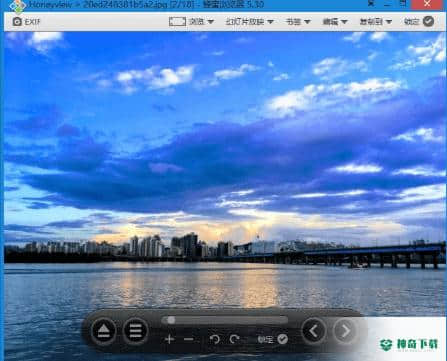The width and height of the screenshot is (447, 361).
Task: Minimize the Honeyview window
Action: pos(387,4)
